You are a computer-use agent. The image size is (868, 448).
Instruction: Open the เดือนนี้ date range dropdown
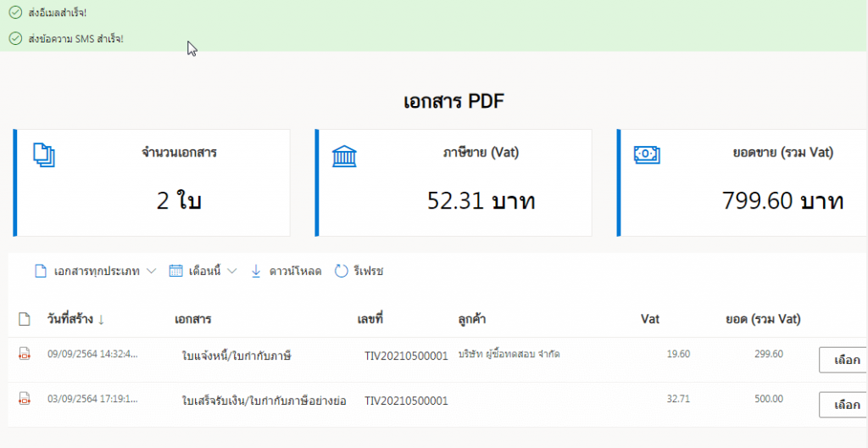point(203,272)
